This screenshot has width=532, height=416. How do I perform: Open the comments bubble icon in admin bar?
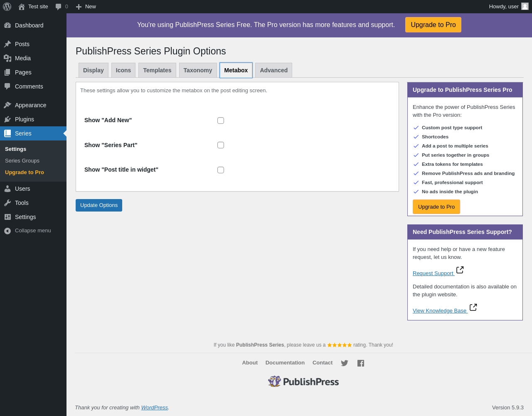59,7
